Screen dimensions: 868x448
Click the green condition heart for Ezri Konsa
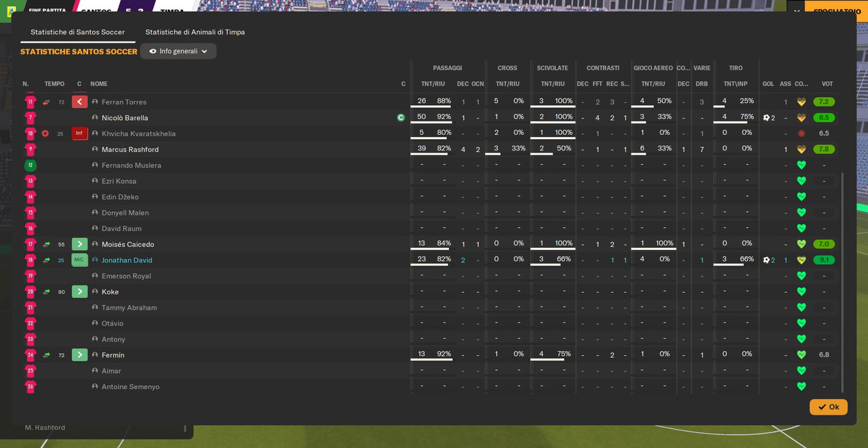click(x=802, y=181)
